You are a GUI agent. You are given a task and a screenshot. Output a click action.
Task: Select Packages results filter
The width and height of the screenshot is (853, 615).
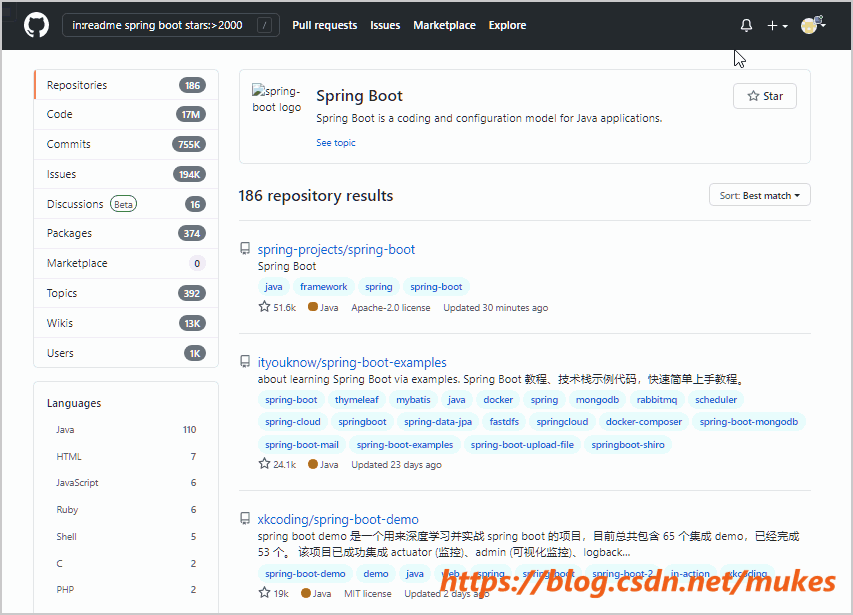[x=126, y=233]
